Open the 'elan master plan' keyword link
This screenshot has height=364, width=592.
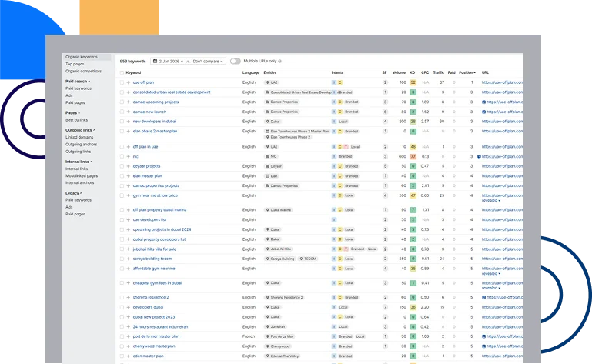click(x=146, y=175)
